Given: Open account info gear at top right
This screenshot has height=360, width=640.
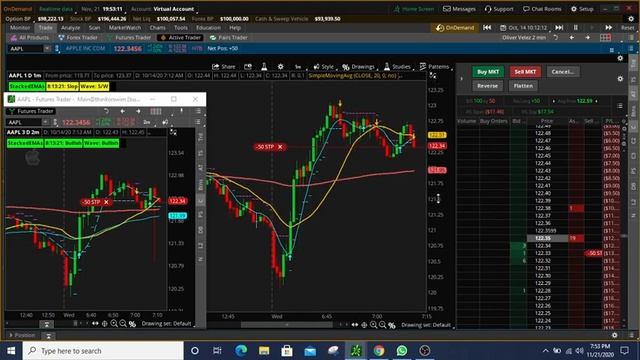Looking at the screenshot, I should tap(631, 19).
